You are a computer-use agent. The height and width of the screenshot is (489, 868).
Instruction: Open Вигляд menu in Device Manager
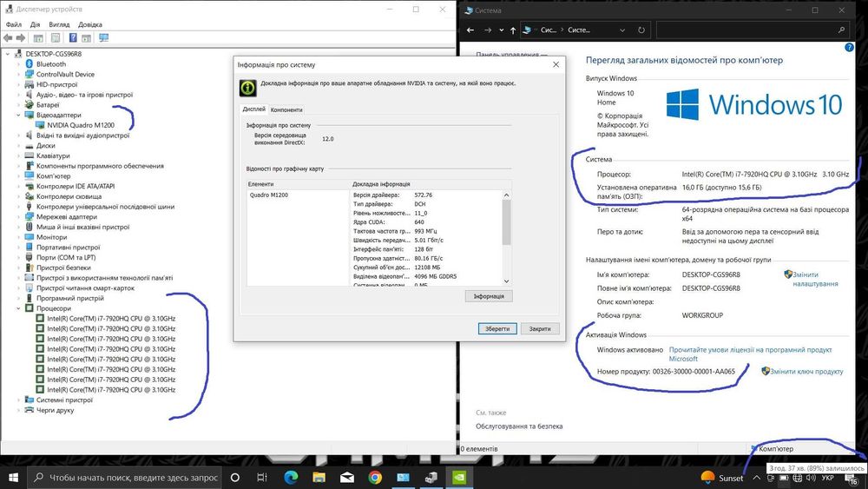tap(59, 24)
